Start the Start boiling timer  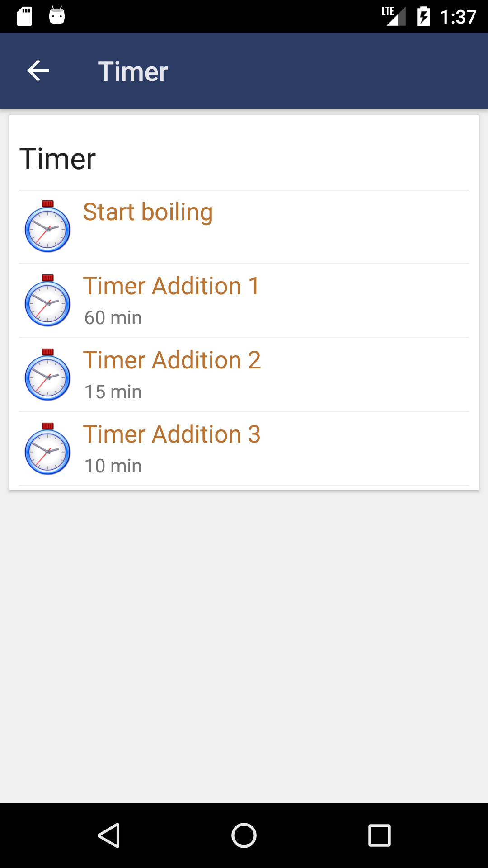coord(244,227)
